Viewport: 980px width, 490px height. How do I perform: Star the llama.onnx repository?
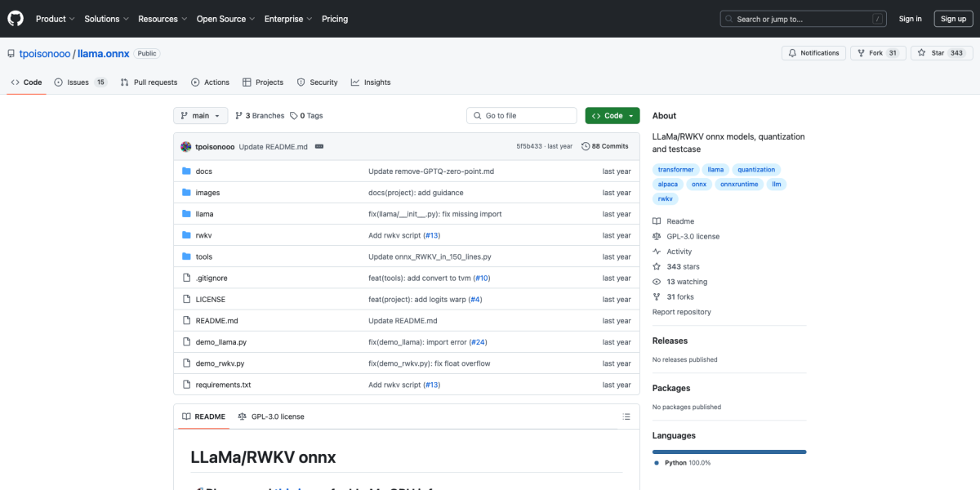(x=941, y=52)
